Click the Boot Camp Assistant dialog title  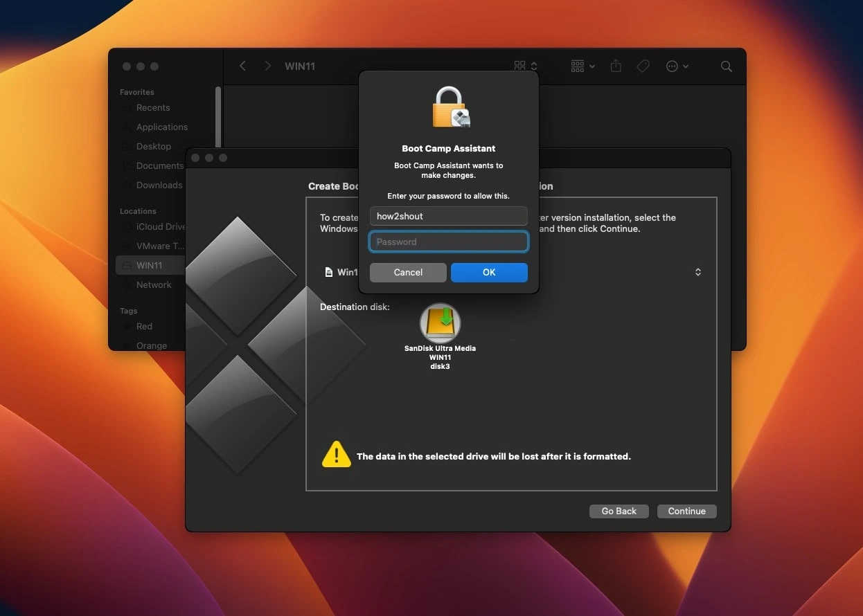click(449, 148)
